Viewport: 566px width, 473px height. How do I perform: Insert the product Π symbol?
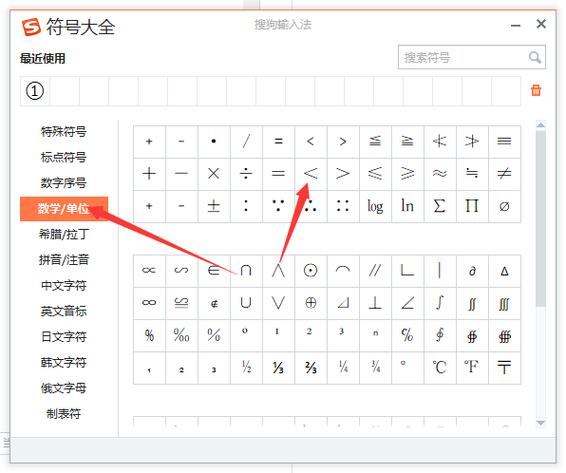(472, 206)
